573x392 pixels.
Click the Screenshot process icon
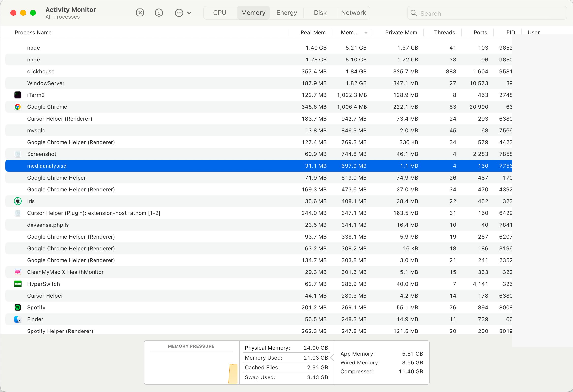[x=18, y=154]
